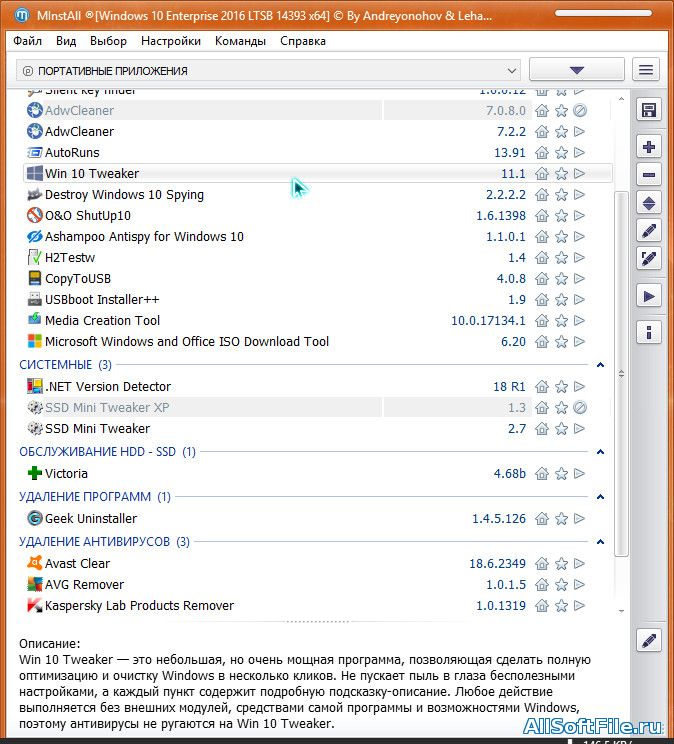Screen dimensions: 674x744
Task: Click the list scrollbar down arrow
Action: coord(621,611)
